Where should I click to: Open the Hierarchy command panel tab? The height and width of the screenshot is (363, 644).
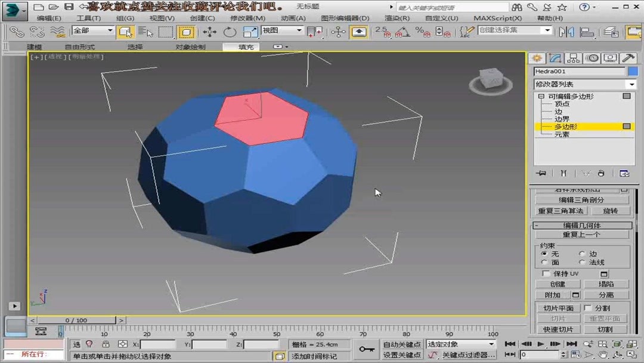(573, 57)
